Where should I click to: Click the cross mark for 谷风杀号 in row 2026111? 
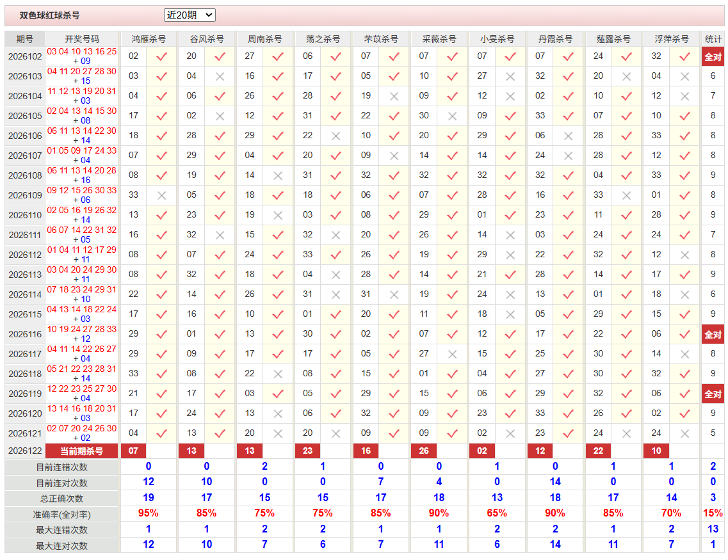click(220, 236)
